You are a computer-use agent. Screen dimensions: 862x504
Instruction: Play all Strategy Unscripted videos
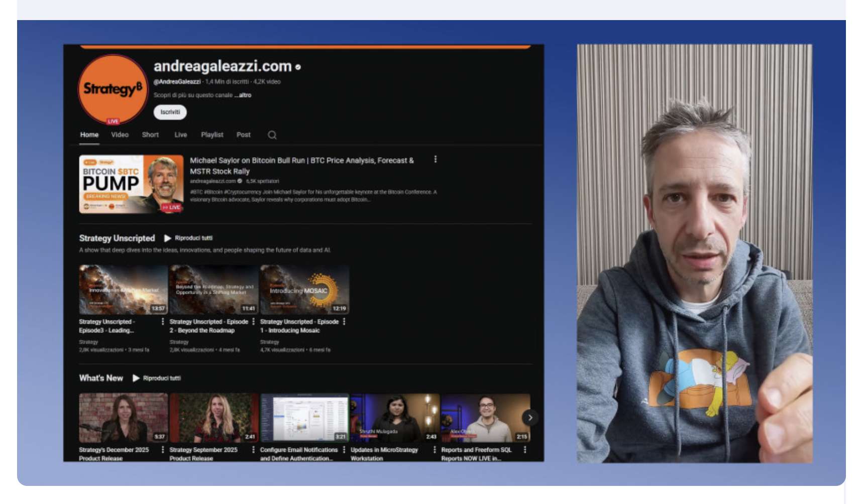(x=188, y=238)
